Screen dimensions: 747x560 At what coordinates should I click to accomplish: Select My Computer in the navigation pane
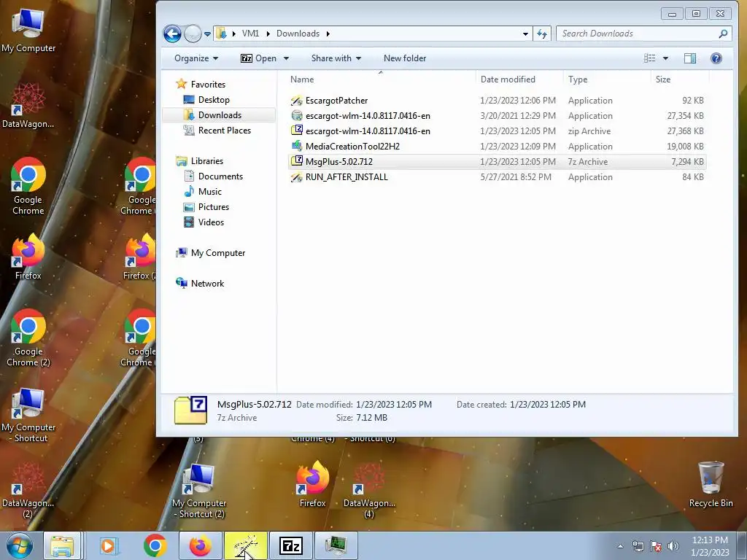tap(217, 253)
